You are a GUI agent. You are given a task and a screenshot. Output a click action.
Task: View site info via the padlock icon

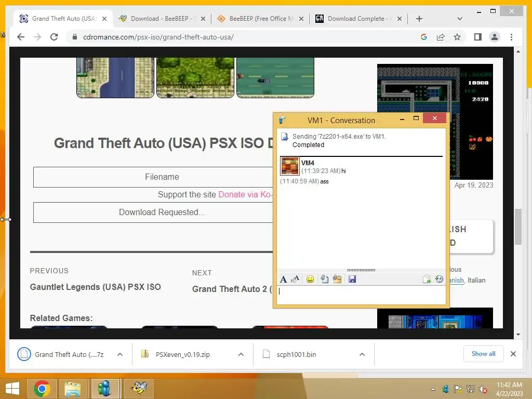(75, 37)
